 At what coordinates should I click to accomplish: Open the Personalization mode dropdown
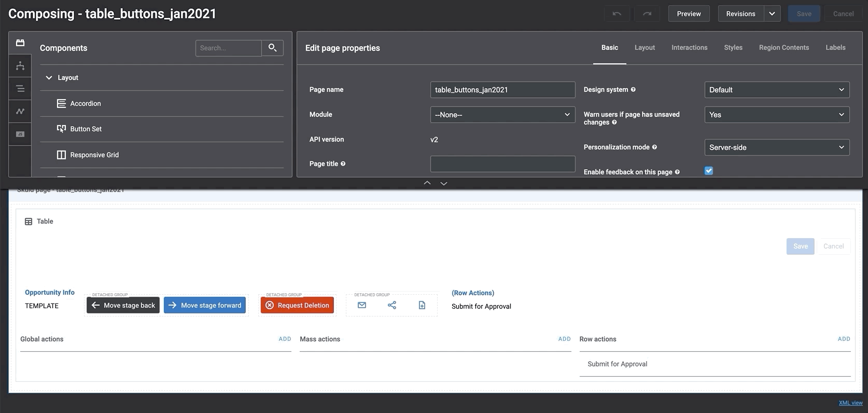[x=777, y=147]
